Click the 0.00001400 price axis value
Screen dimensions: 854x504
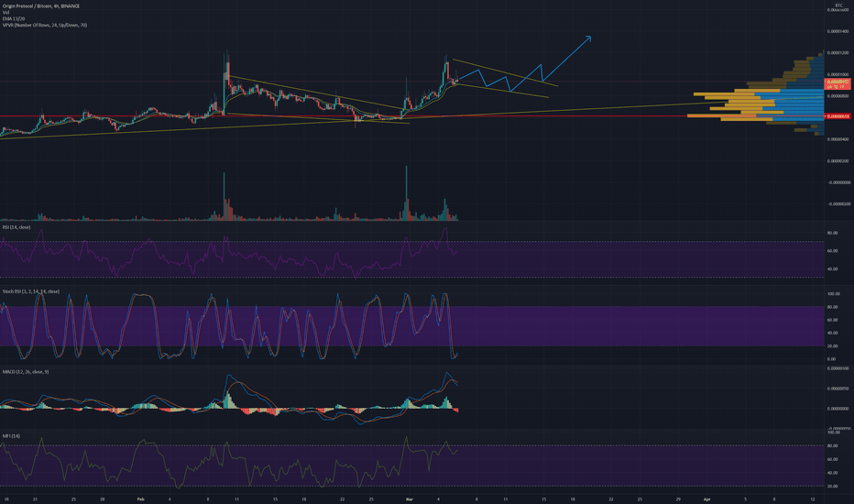[838, 31]
